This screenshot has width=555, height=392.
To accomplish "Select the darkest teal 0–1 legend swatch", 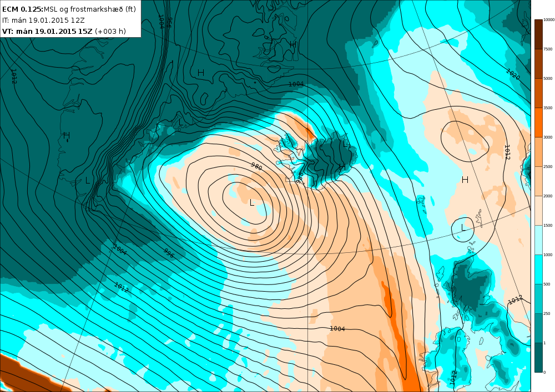I will click(x=538, y=357).
